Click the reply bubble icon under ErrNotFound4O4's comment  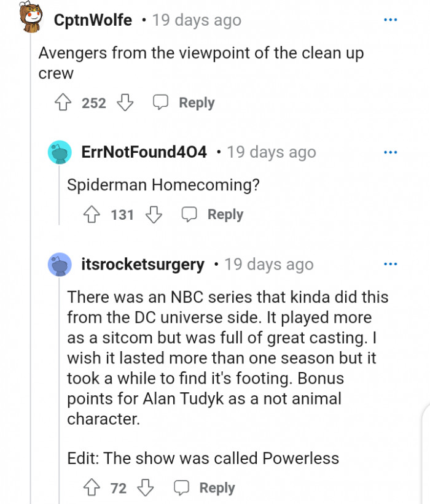(x=189, y=214)
